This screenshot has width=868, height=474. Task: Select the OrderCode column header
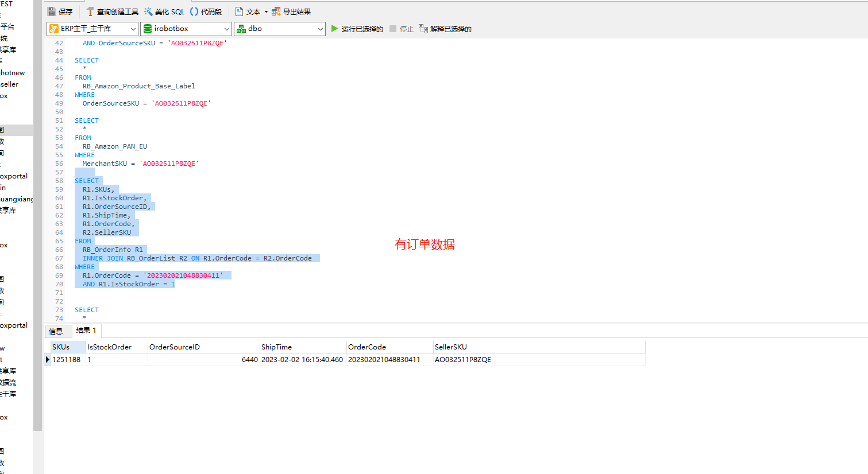(389, 347)
